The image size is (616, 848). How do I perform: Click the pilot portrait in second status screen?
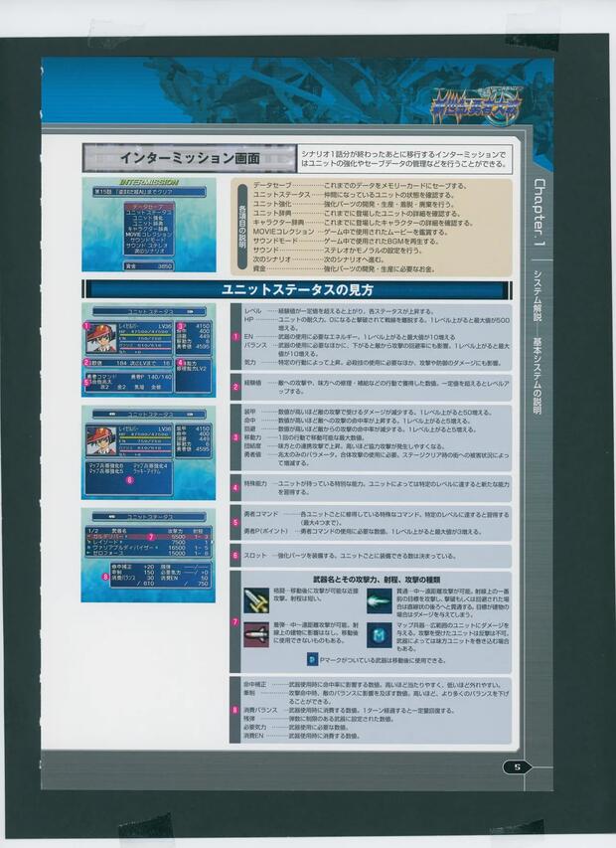tap(101, 439)
